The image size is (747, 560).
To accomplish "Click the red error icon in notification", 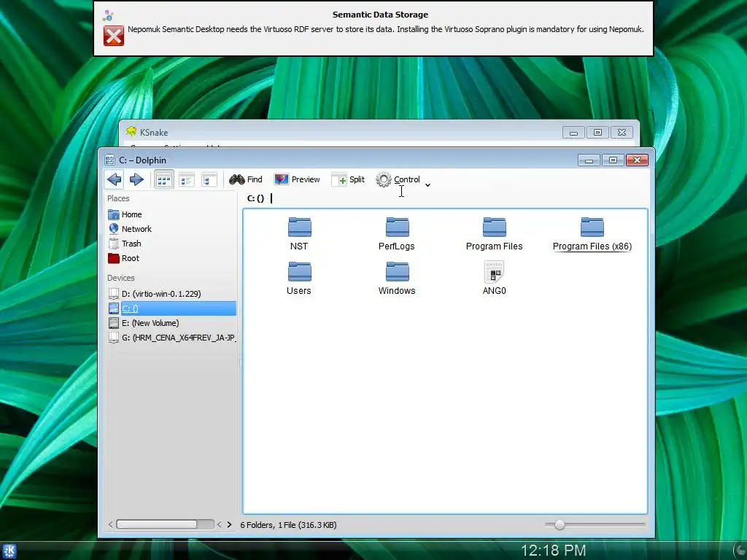I will [113, 36].
